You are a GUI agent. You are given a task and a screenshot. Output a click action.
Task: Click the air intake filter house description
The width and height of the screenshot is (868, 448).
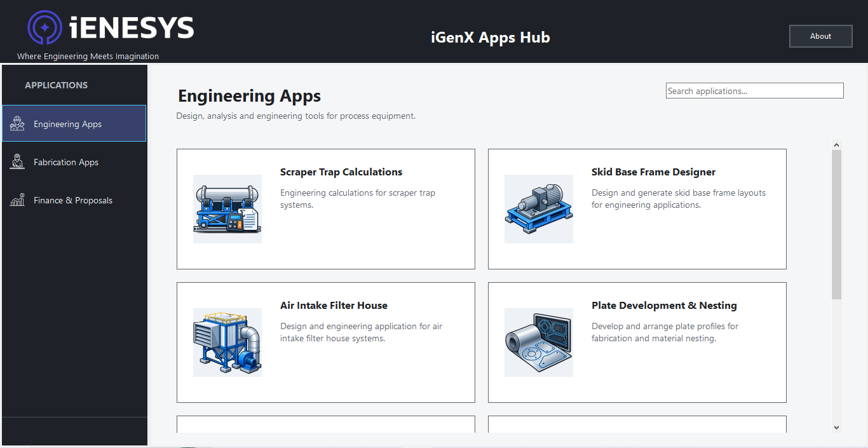(x=361, y=332)
